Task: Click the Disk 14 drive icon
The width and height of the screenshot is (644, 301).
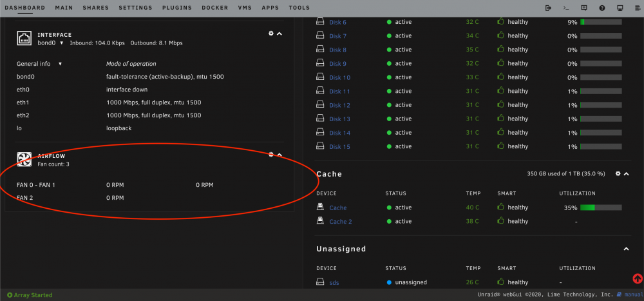Action: point(320,132)
